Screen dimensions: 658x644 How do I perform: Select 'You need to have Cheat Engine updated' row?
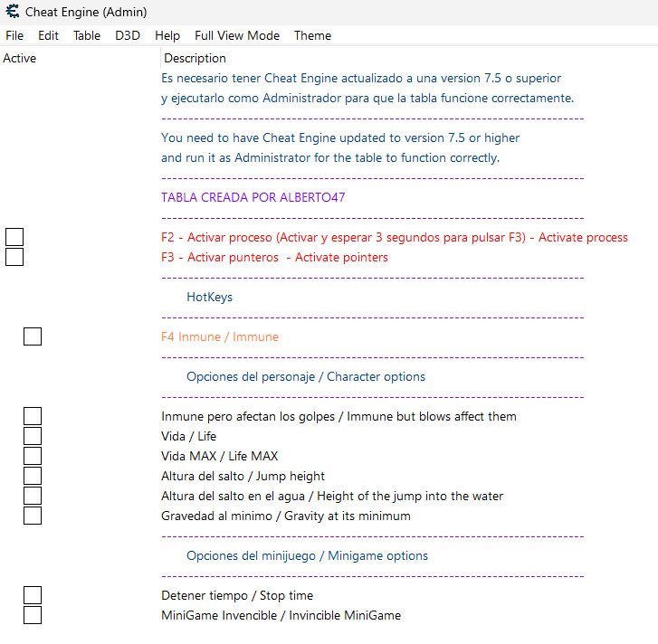pos(340,138)
